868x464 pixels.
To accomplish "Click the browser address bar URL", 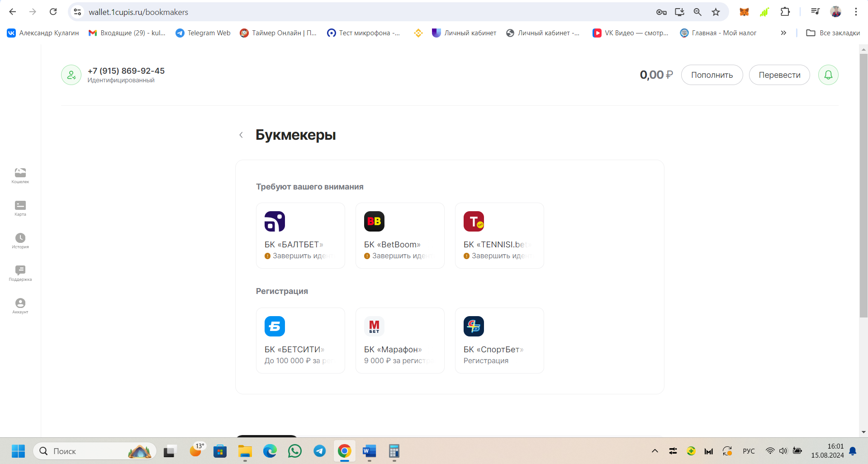I will [x=138, y=12].
